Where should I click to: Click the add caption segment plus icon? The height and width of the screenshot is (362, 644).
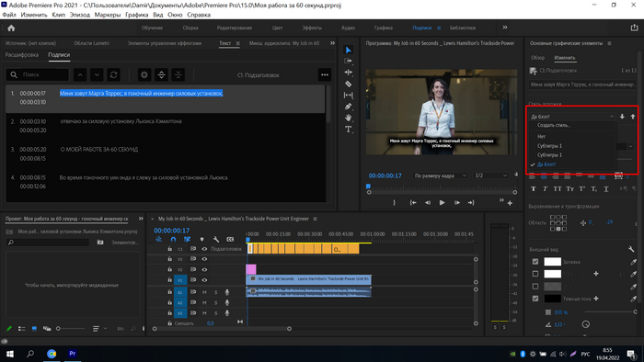click(144, 74)
